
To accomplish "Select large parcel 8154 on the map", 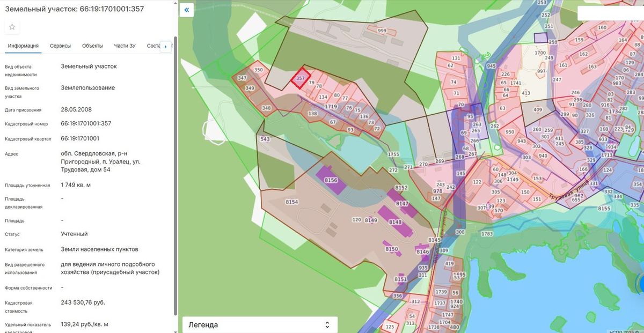I will coord(291,202).
